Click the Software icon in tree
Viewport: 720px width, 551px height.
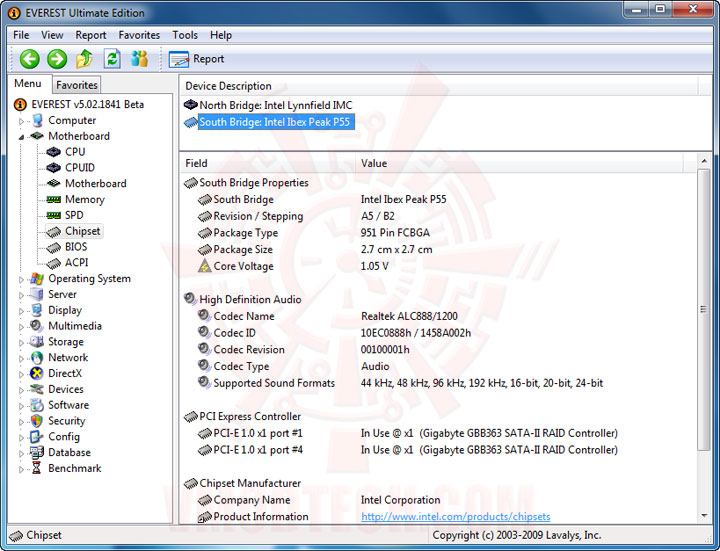tap(37, 405)
